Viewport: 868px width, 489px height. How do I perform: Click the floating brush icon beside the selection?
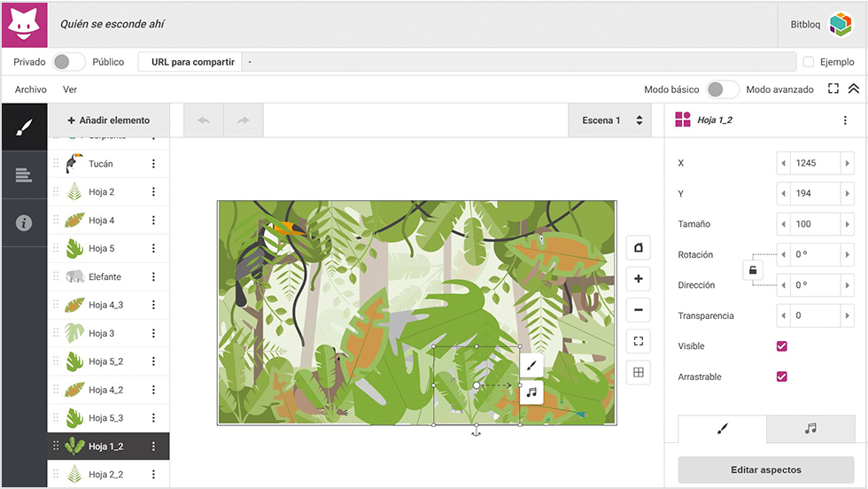531,365
